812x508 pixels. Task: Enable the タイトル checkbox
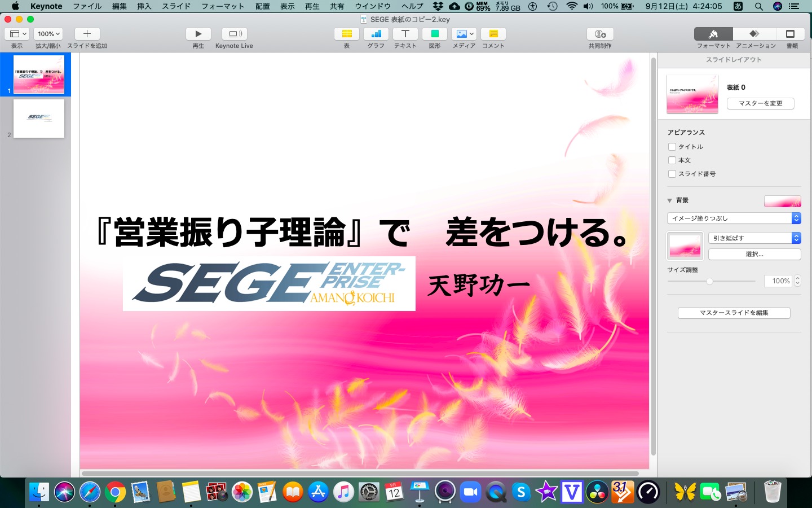tap(672, 147)
